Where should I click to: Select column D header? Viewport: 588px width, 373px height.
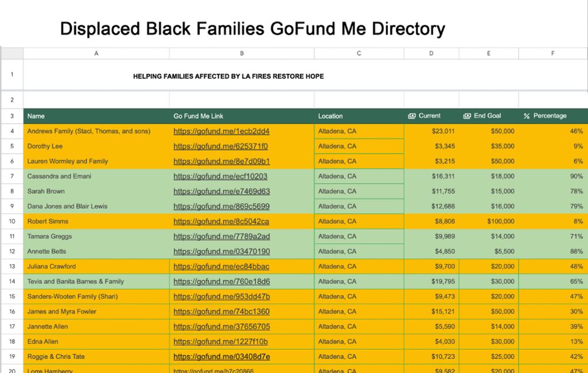pos(431,54)
